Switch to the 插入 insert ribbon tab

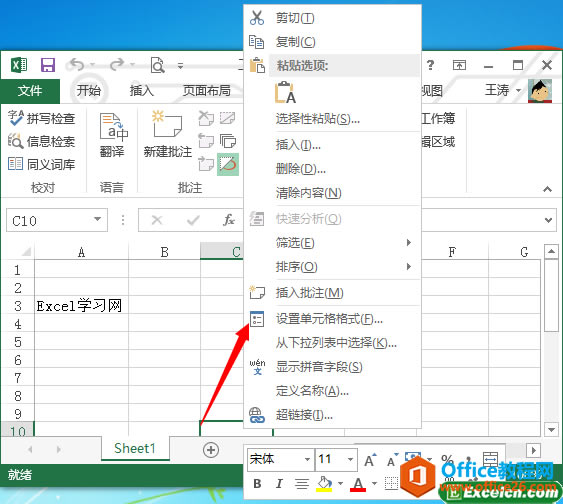(x=142, y=90)
